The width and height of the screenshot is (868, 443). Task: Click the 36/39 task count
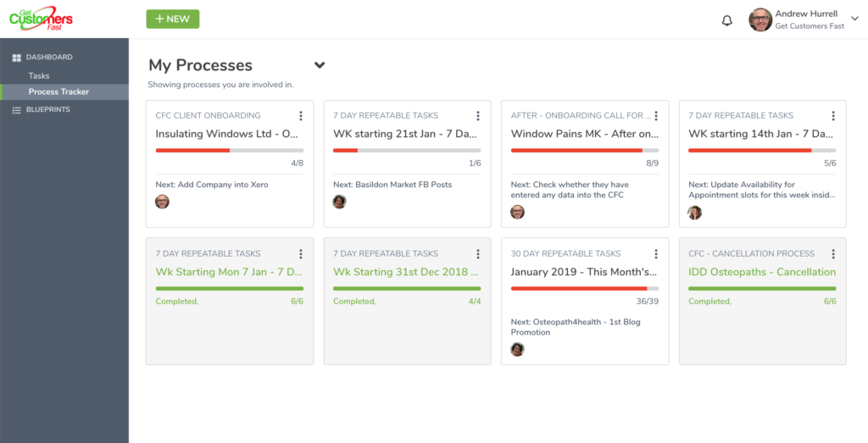coord(648,302)
